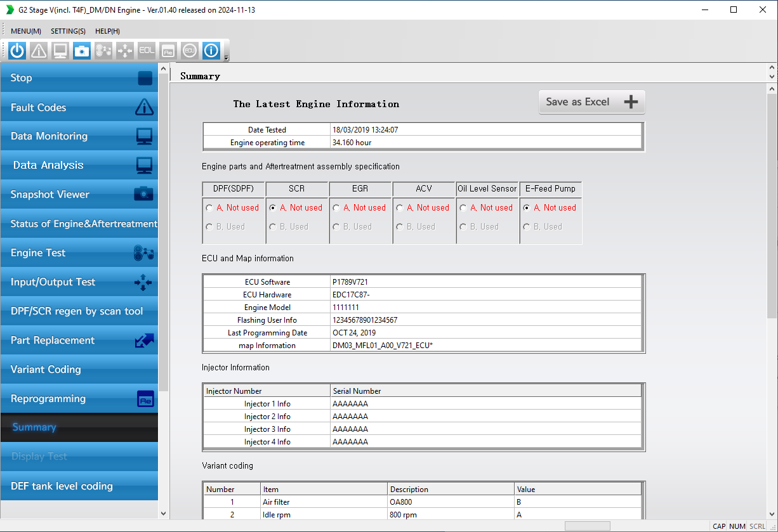Open Part Replacement sidebar item
778x532 pixels.
click(79, 341)
